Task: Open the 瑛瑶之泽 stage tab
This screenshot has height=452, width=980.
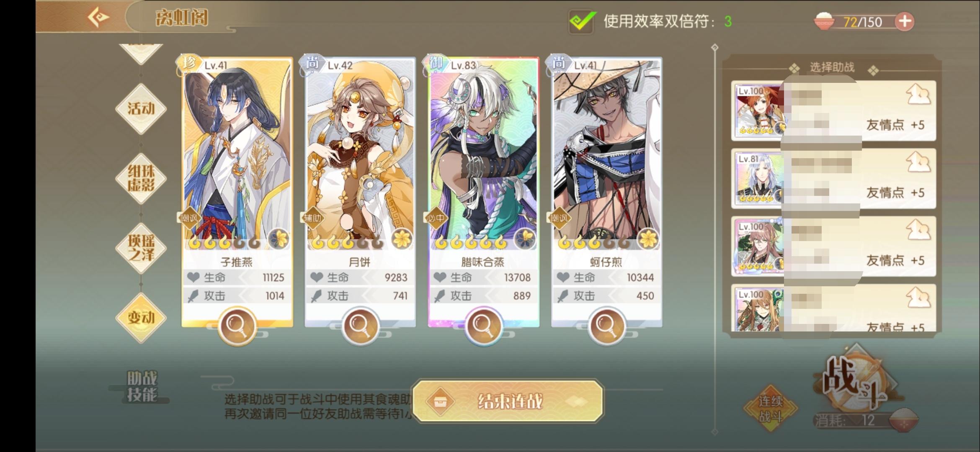Action: tap(141, 248)
